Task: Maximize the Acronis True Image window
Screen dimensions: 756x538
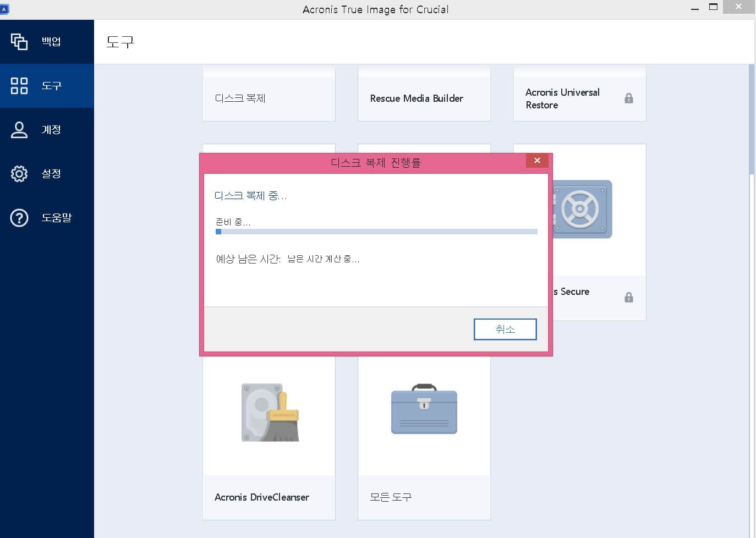Action: [713, 7]
